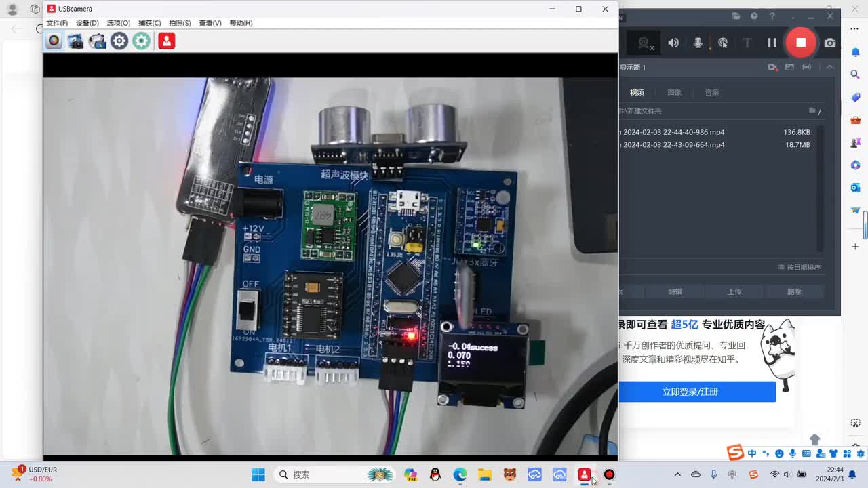Open the browser sidebar search icon
The width and height of the screenshot is (868, 488).
(x=856, y=75)
